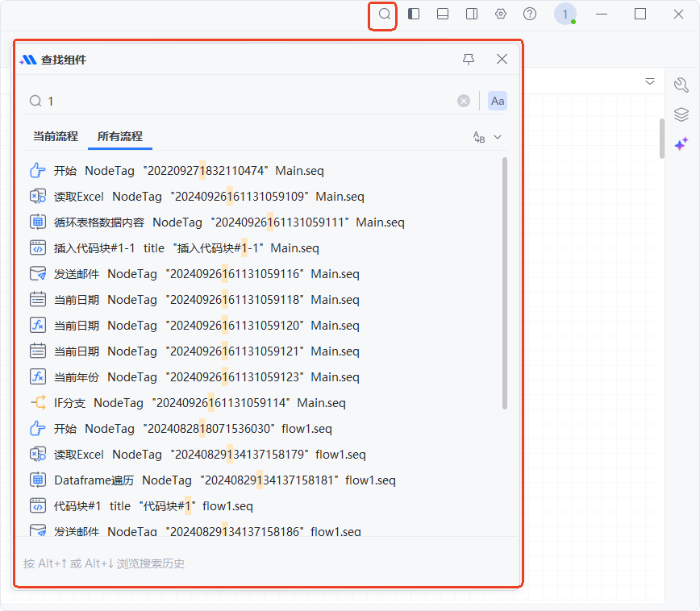The image size is (700, 611).
Task: Open settings via the gear icon
Action: click(x=501, y=14)
